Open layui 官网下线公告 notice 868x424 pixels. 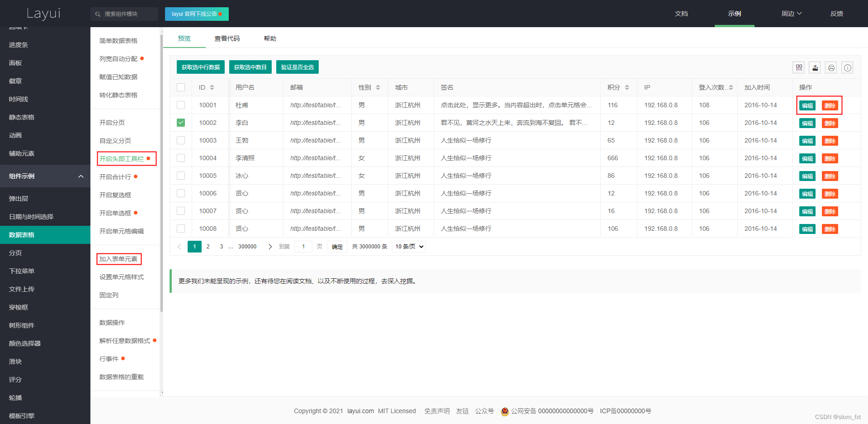pyautogui.click(x=197, y=14)
